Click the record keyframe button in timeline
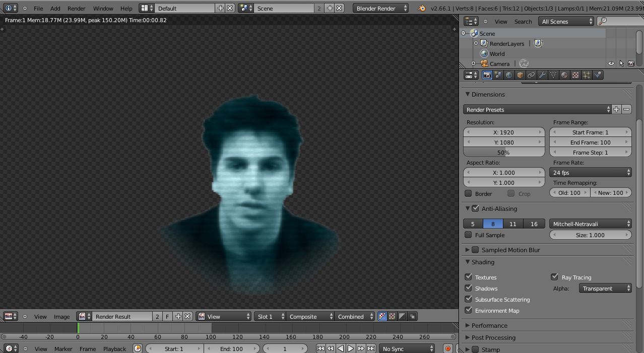The image size is (644, 353). click(447, 348)
